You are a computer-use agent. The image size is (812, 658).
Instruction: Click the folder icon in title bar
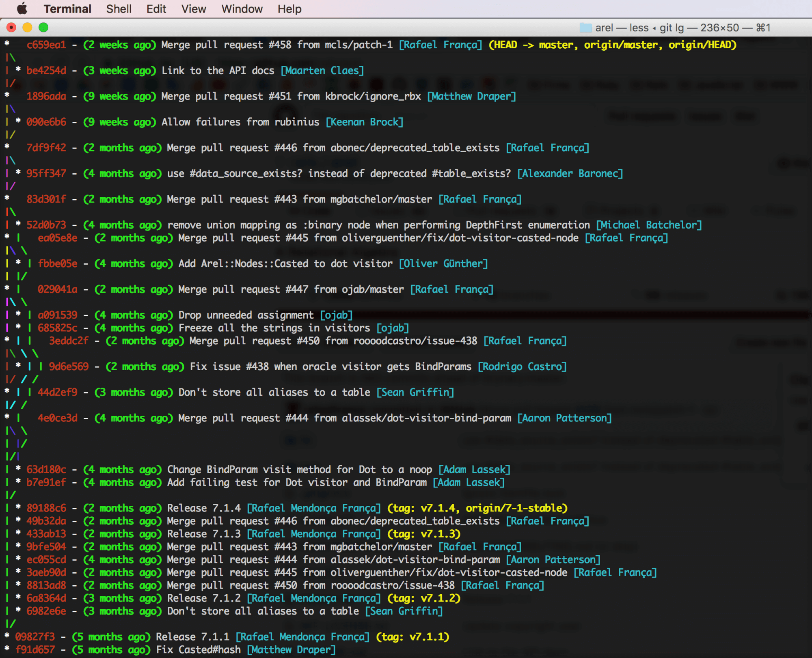click(585, 28)
